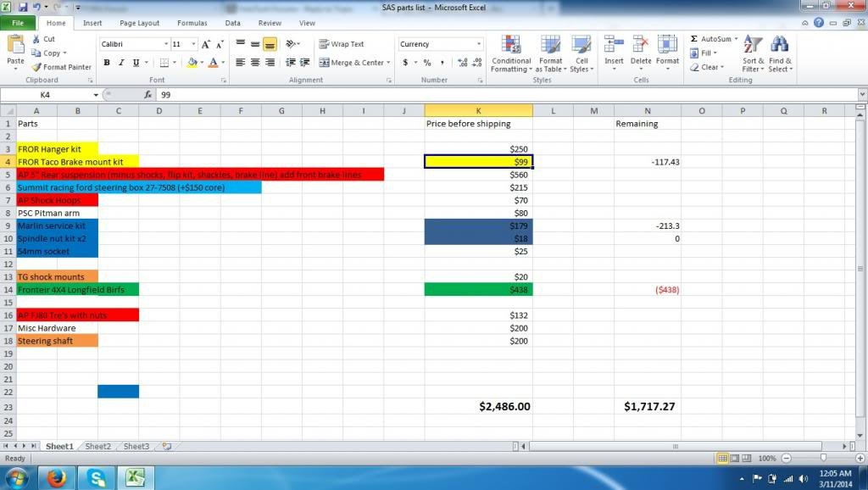Open Conditional Formatting menu
Screen dimensions: 868x490
click(511, 53)
